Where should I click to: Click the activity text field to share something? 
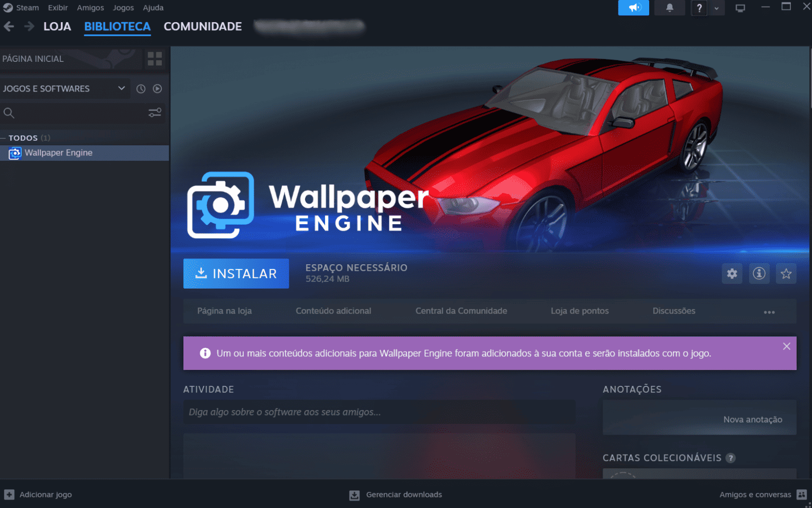tap(379, 412)
